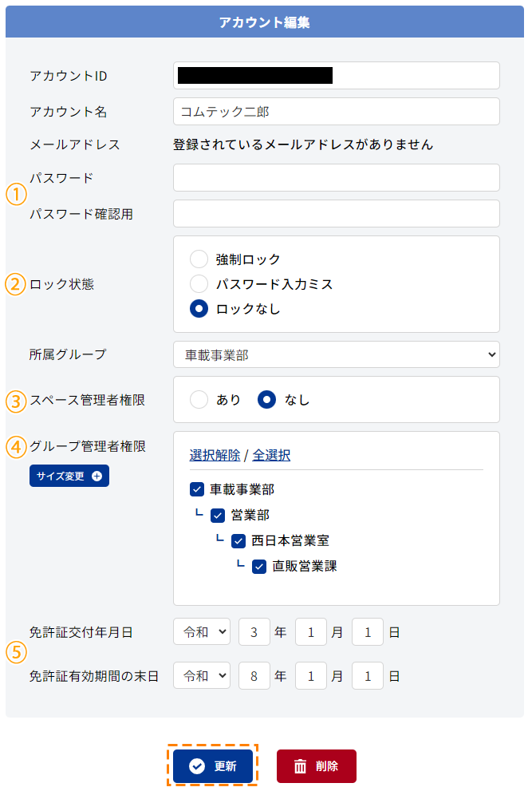Click the plus icon on サイズ変更 button
This screenshot has height=787, width=532.
click(97, 477)
